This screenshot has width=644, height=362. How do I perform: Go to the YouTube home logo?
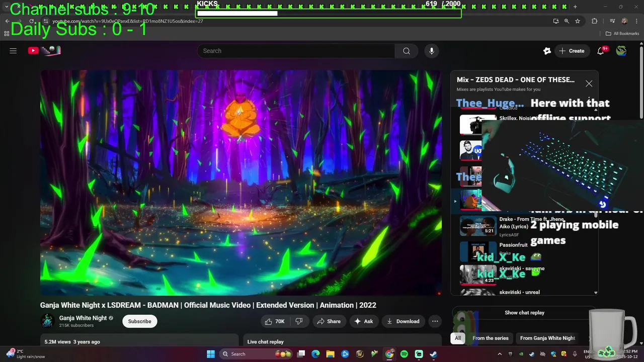click(44, 50)
